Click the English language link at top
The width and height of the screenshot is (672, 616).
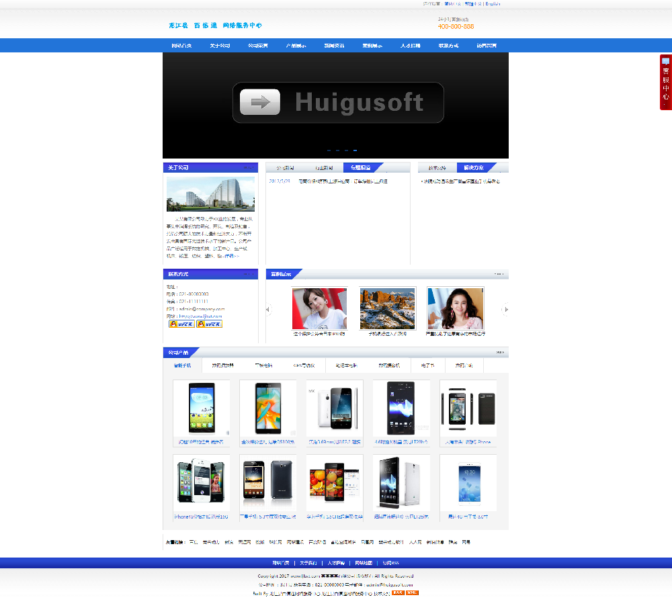pyautogui.click(x=493, y=4)
